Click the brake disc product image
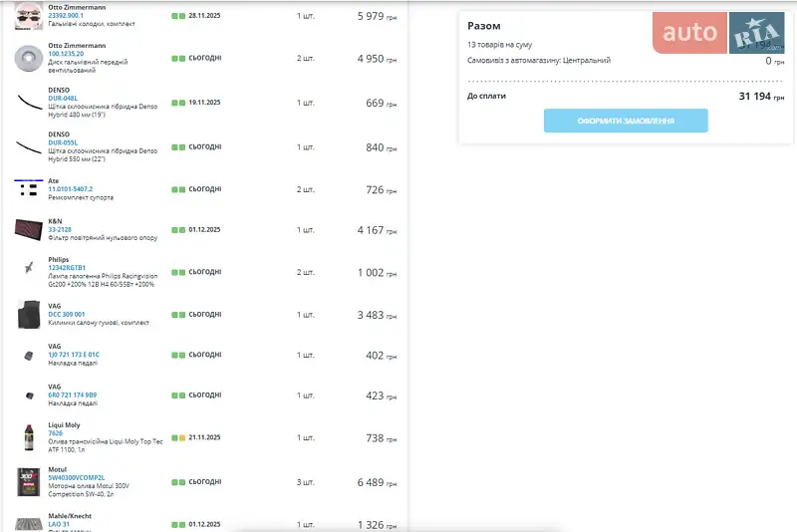 [29, 58]
